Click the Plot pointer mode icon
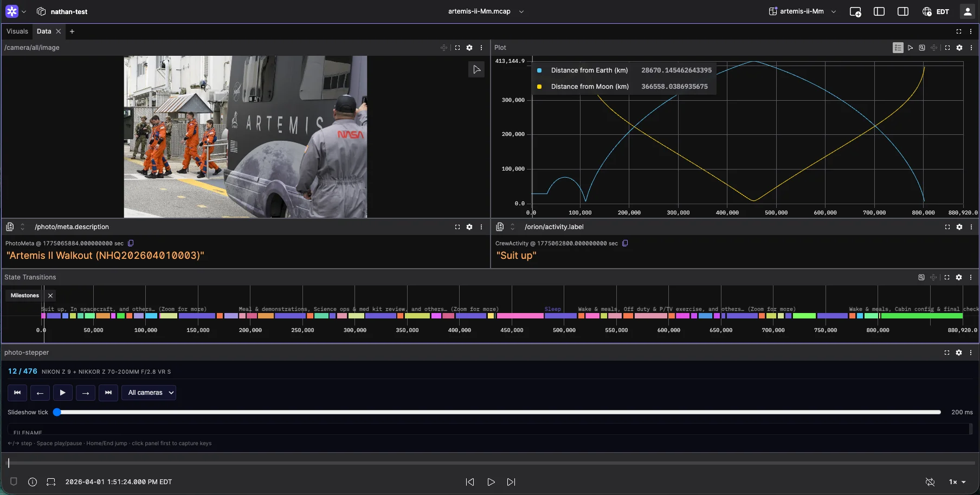The image size is (980, 495). (x=911, y=48)
